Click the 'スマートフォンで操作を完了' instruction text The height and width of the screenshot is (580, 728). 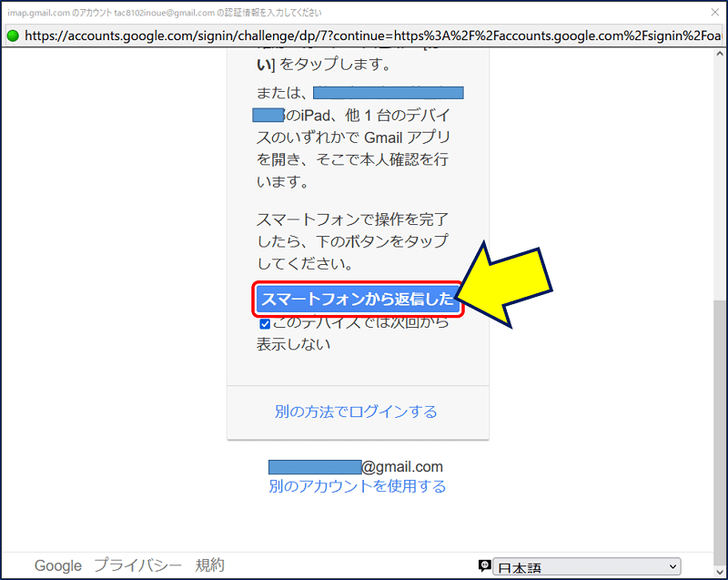coord(352,219)
